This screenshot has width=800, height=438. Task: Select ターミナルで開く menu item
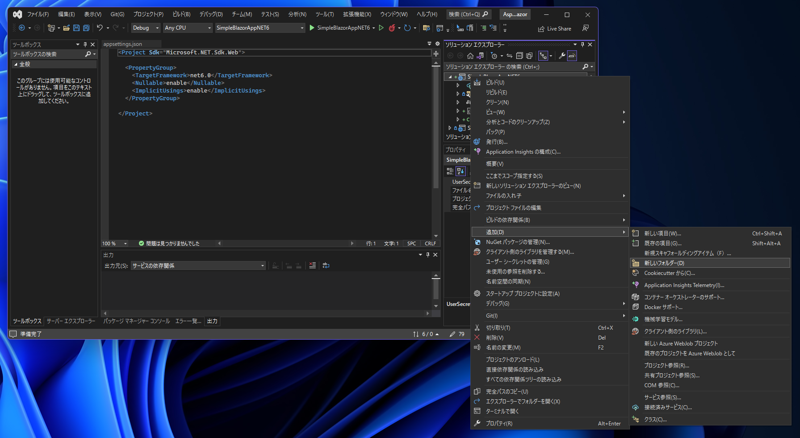click(549, 411)
